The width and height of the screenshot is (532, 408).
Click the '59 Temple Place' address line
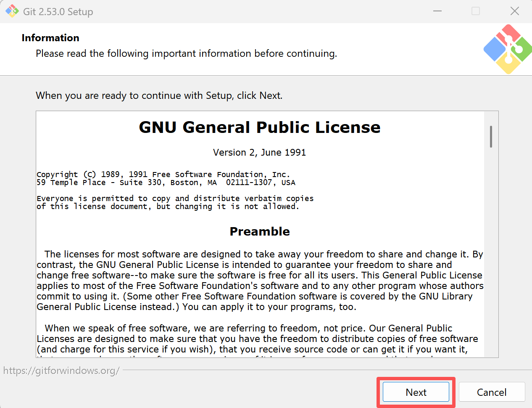pyautogui.click(x=166, y=183)
